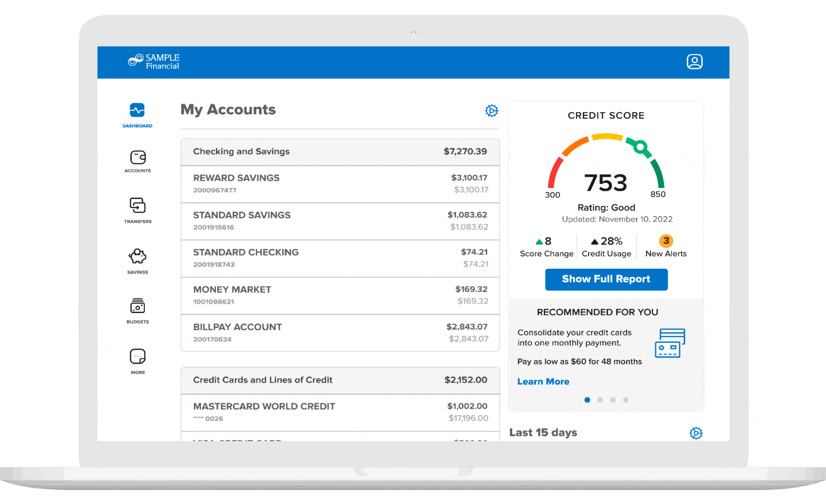Select the third carousel dot

pyautogui.click(x=613, y=400)
